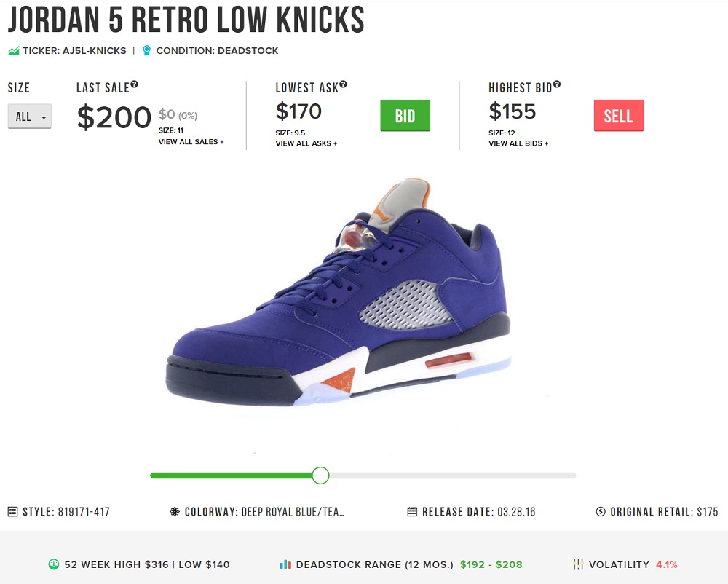Click the Style info icon
Screen dimensions: 728x584
[12, 512]
